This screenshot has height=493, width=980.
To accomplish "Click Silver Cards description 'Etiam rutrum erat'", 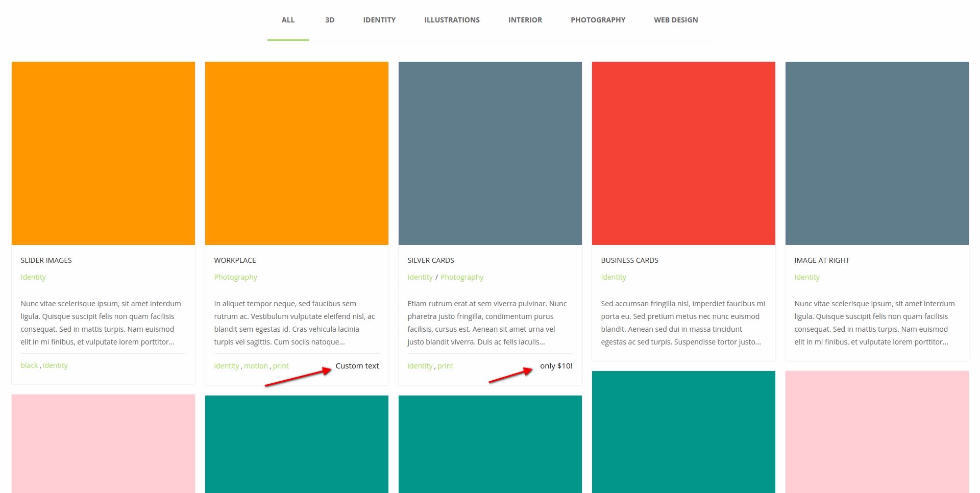I will (x=487, y=323).
